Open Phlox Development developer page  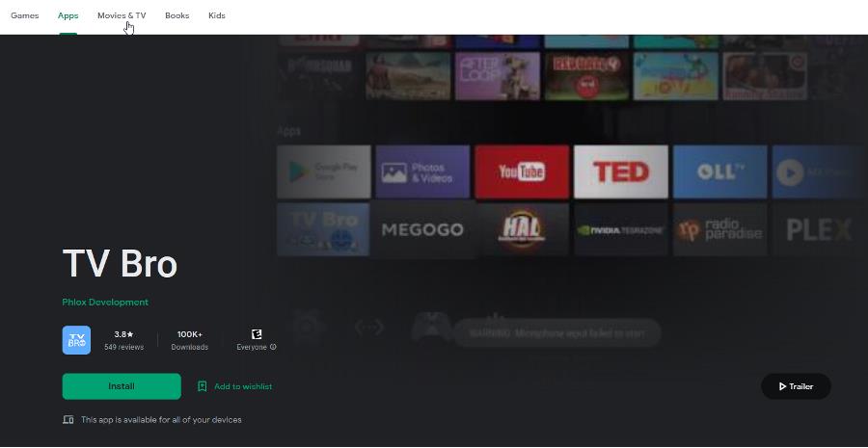[105, 302]
